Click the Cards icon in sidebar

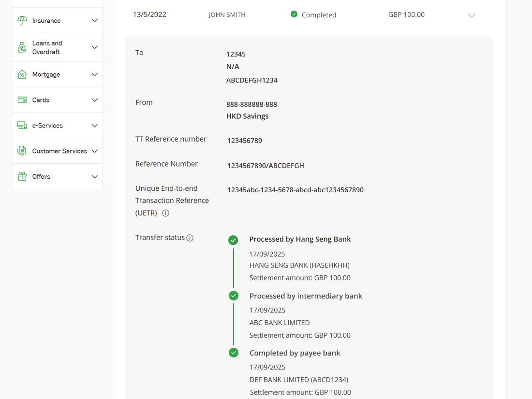point(22,100)
